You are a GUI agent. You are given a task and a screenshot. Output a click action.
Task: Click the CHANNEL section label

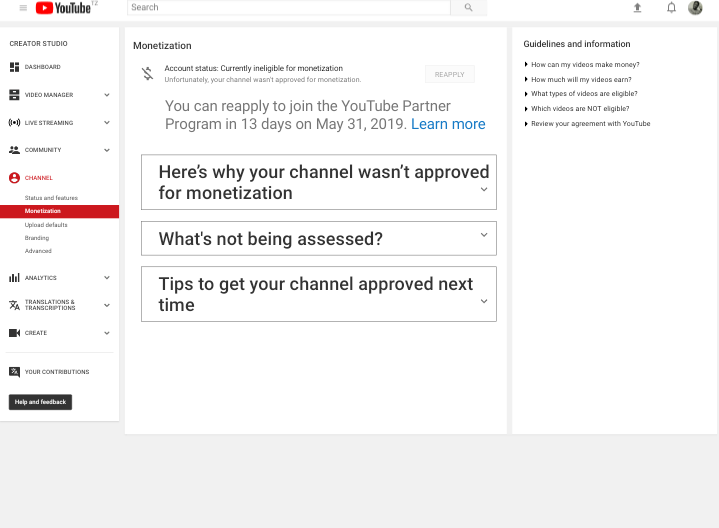pyautogui.click(x=39, y=178)
